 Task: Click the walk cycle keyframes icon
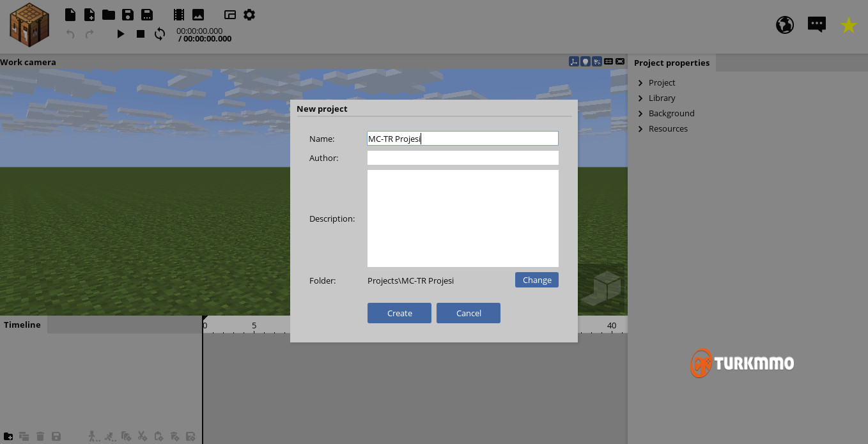pos(94,436)
